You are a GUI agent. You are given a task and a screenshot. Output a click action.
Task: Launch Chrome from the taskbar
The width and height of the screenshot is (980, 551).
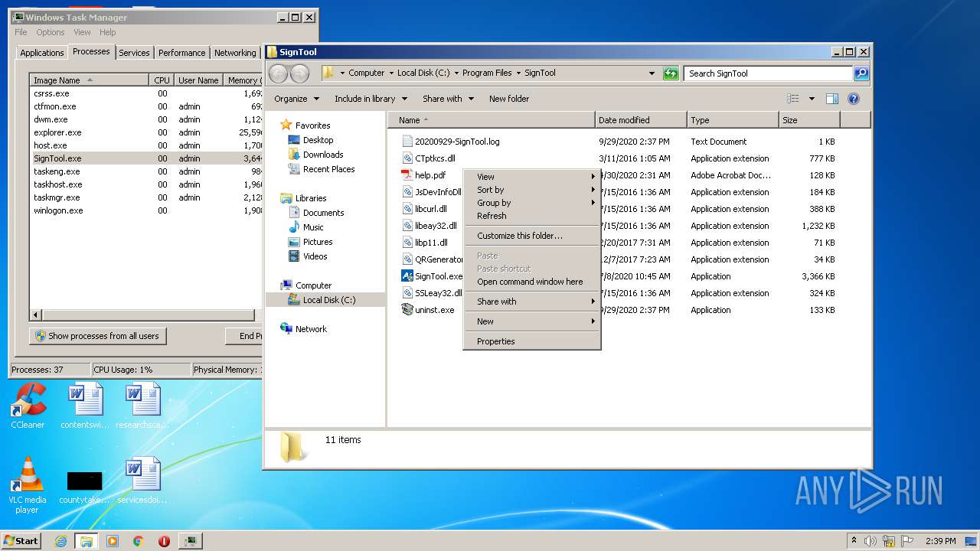pos(138,541)
